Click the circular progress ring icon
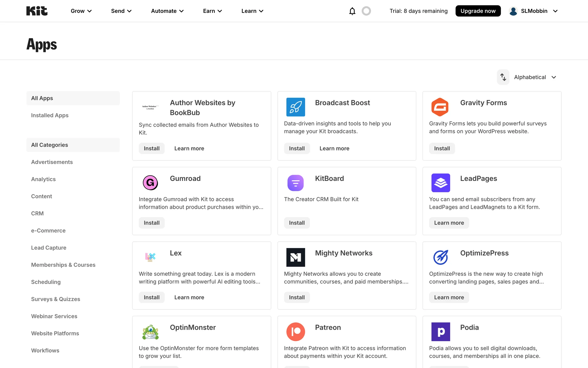Screen dimensions: 588x368 (x=366, y=11)
